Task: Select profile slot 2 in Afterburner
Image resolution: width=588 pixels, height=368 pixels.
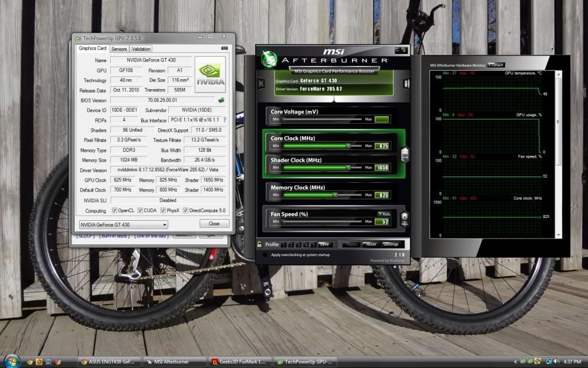Action: (x=291, y=244)
